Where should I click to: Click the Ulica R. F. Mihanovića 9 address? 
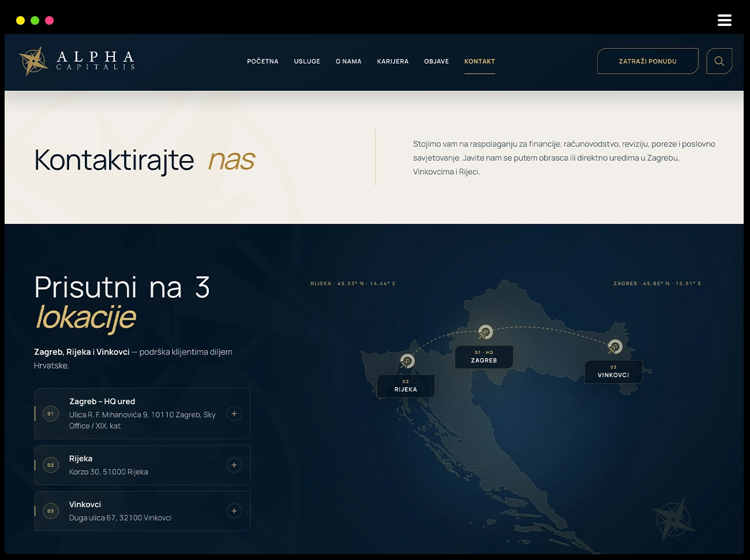click(x=142, y=420)
